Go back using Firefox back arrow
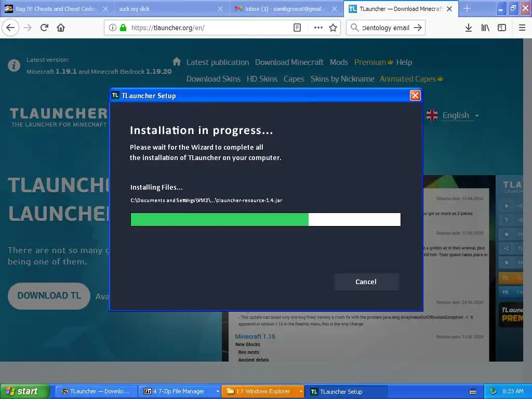Screen dimensions: 532x399 (x=10, y=28)
